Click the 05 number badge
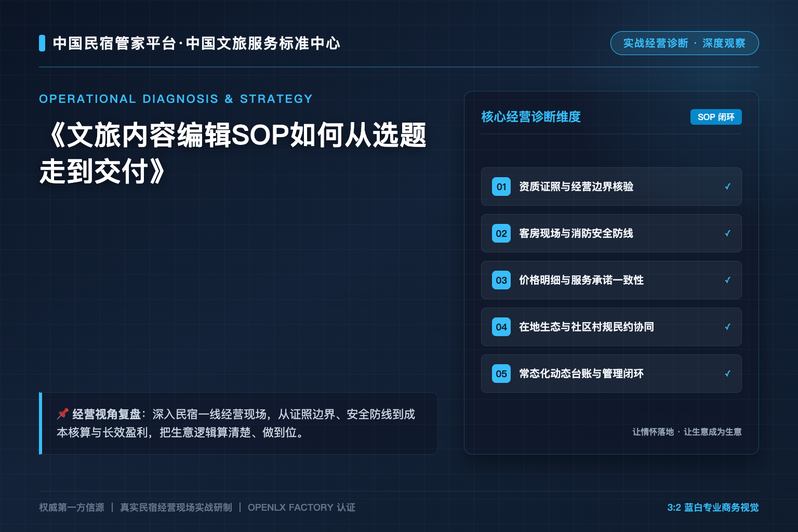The width and height of the screenshot is (798, 532). [501, 374]
